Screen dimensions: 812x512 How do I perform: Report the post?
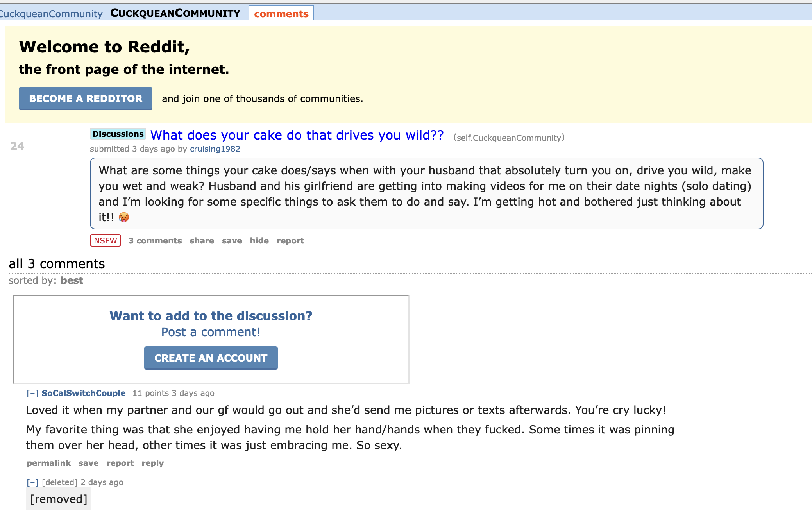pyautogui.click(x=290, y=241)
